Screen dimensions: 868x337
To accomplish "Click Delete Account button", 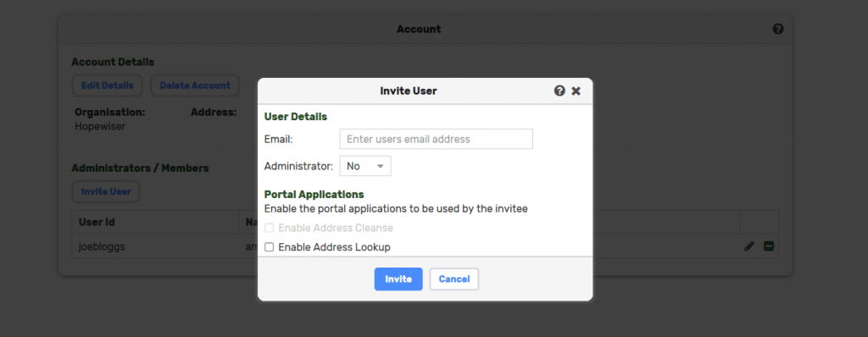I will pyautogui.click(x=195, y=86).
